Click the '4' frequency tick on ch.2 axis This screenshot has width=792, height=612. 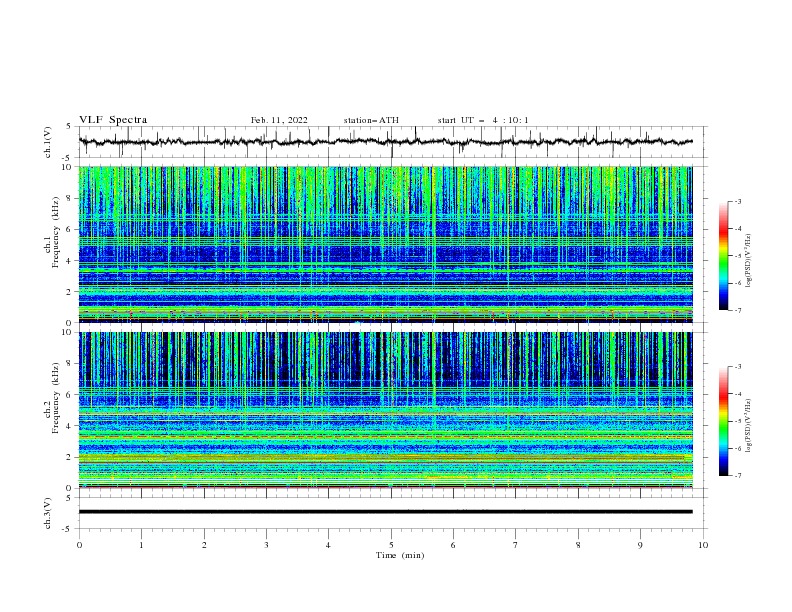point(71,426)
